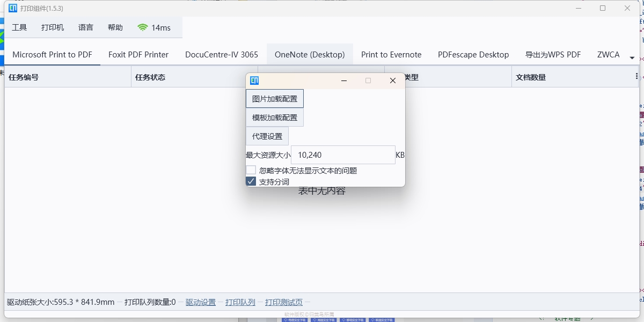Screen dimensions: 644x322
Task: Open the 语言 menu
Action: [86, 27]
